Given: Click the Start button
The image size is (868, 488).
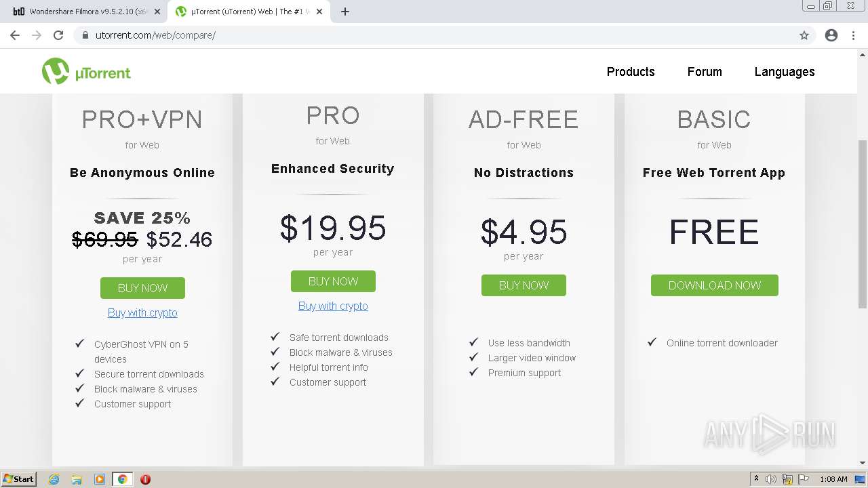Looking at the screenshot, I should [x=19, y=479].
